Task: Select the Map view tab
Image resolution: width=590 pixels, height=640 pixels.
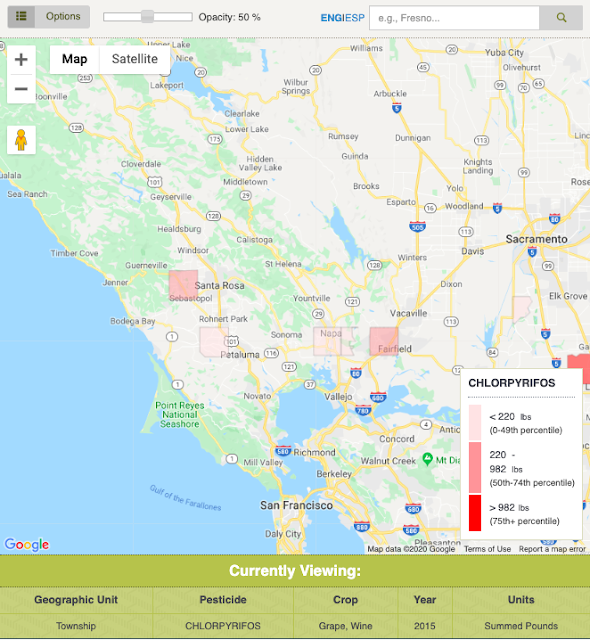Action: click(x=75, y=59)
